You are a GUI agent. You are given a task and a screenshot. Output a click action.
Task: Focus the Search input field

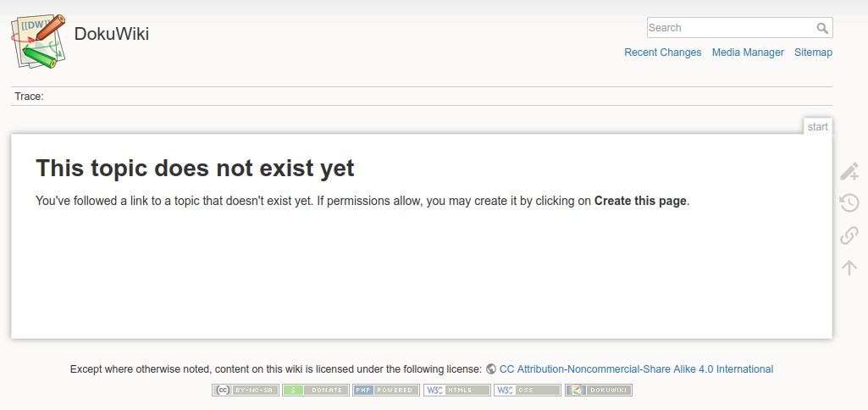click(x=730, y=28)
